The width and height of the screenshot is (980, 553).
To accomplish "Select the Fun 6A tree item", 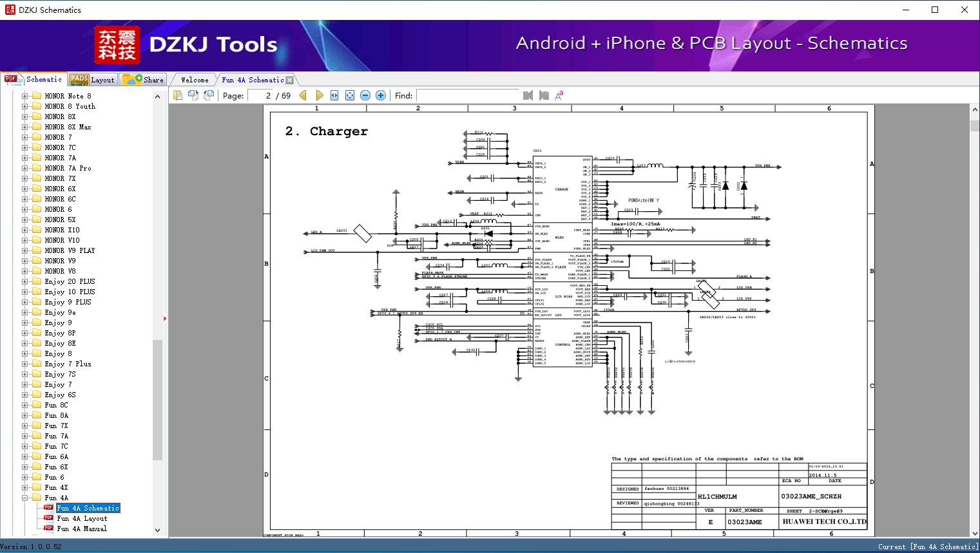I will (56, 456).
